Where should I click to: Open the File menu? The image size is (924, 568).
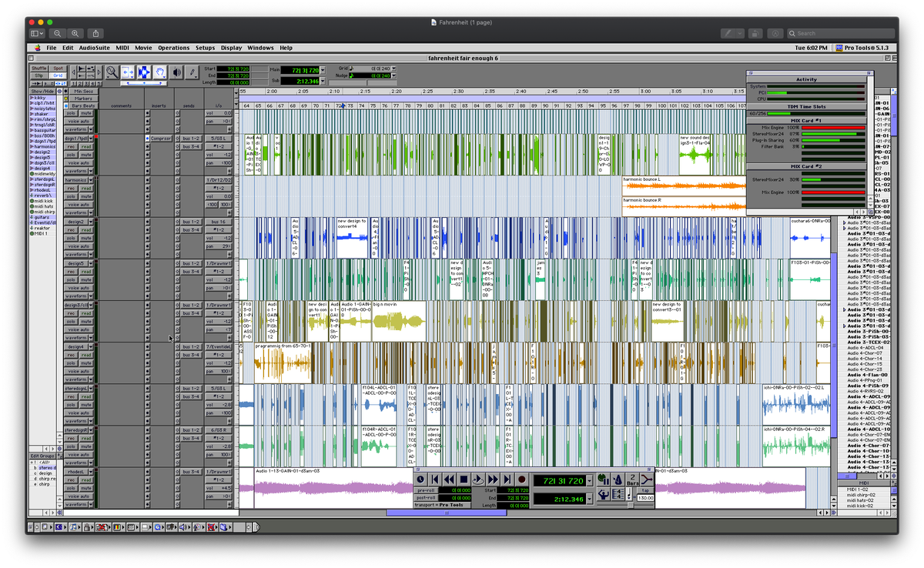tap(52, 48)
